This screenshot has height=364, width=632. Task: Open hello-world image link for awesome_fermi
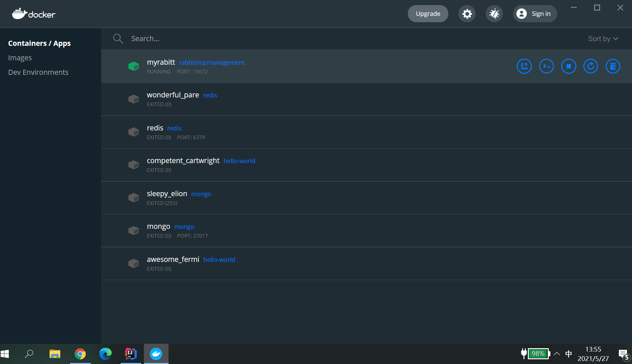click(219, 260)
